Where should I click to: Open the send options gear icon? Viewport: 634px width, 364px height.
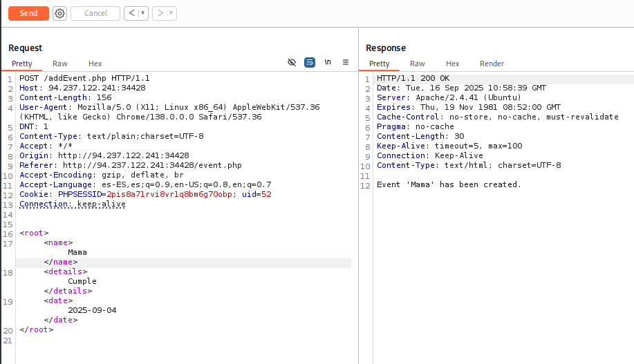click(x=59, y=13)
